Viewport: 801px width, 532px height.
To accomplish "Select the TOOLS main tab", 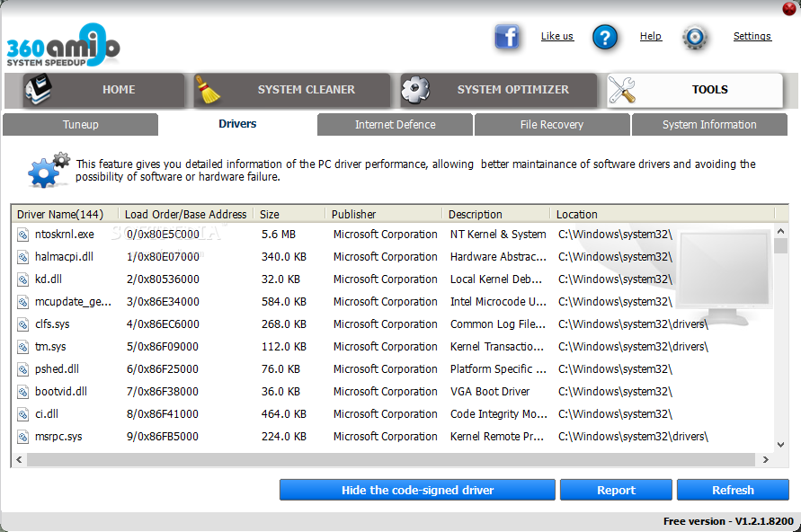I will [x=695, y=90].
